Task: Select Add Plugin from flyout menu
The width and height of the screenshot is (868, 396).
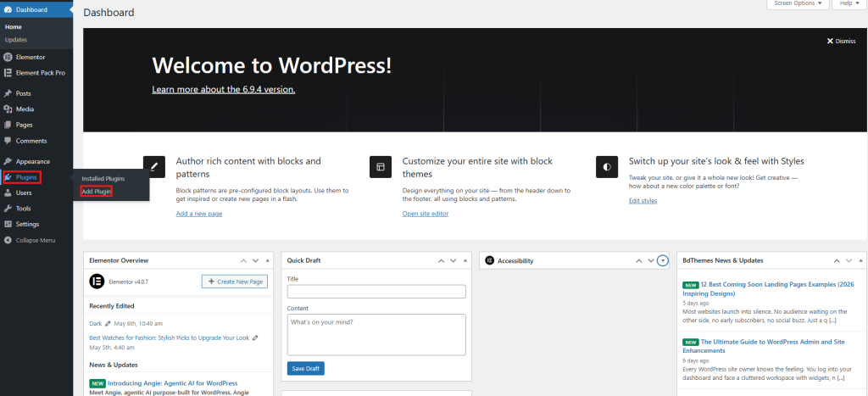Action: 97,192
